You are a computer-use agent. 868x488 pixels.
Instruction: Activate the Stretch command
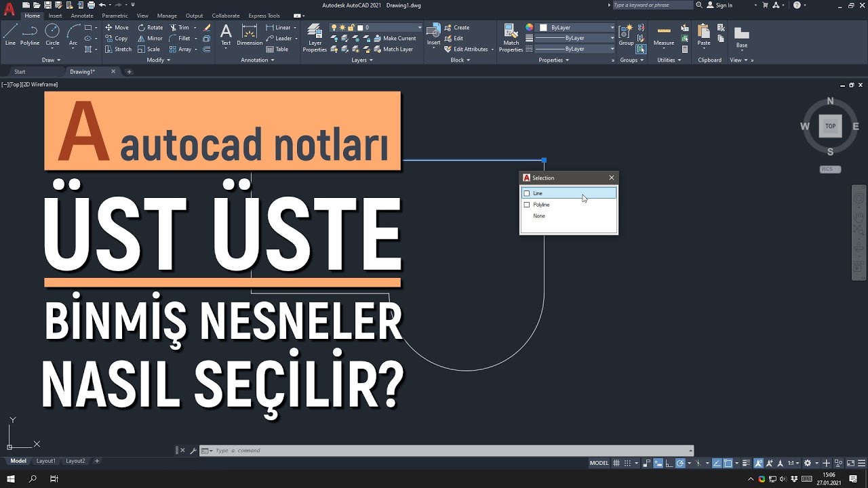[x=118, y=49]
